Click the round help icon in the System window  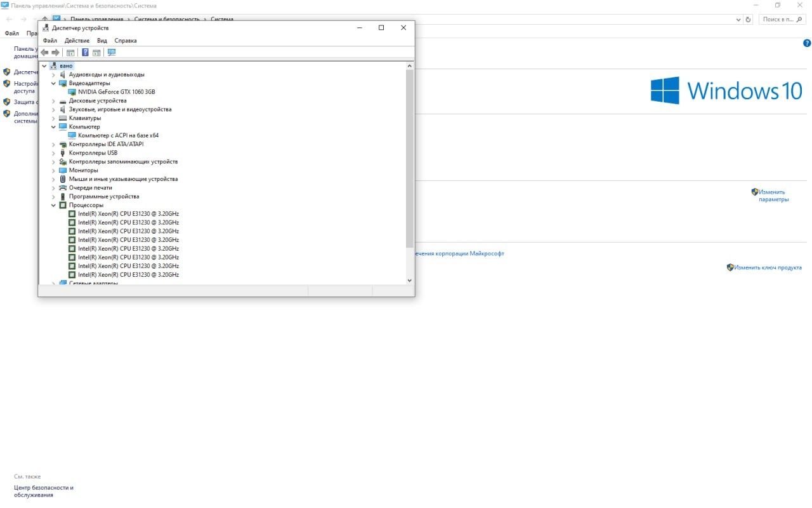tap(807, 43)
